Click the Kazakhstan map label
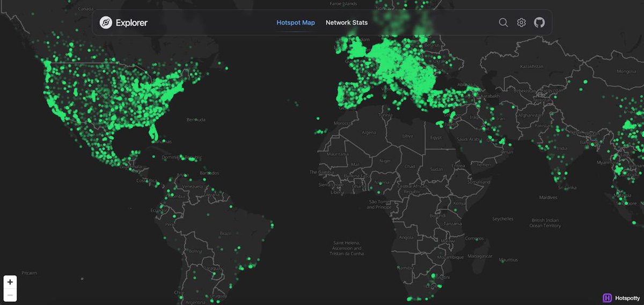 (x=531, y=67)
